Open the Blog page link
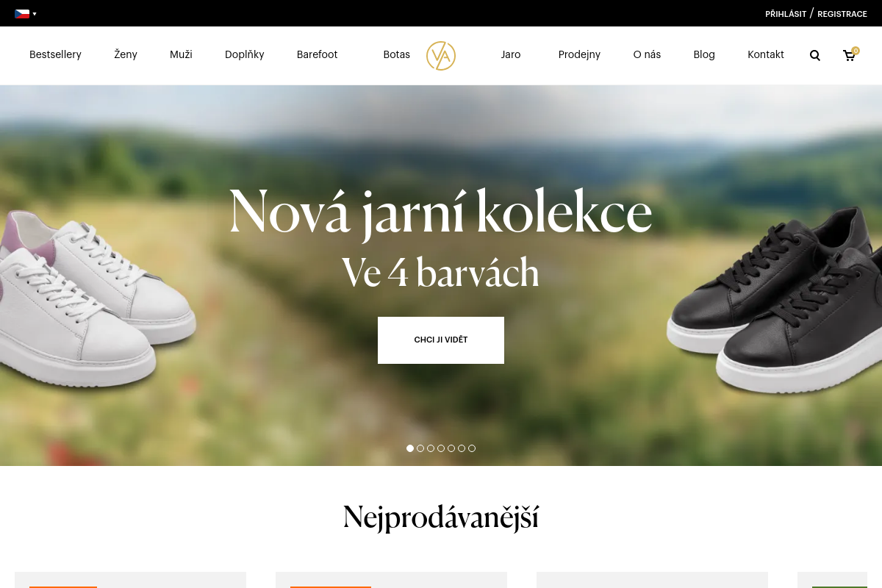This screenshot has height=588, width=882. [x=704, y=54]
